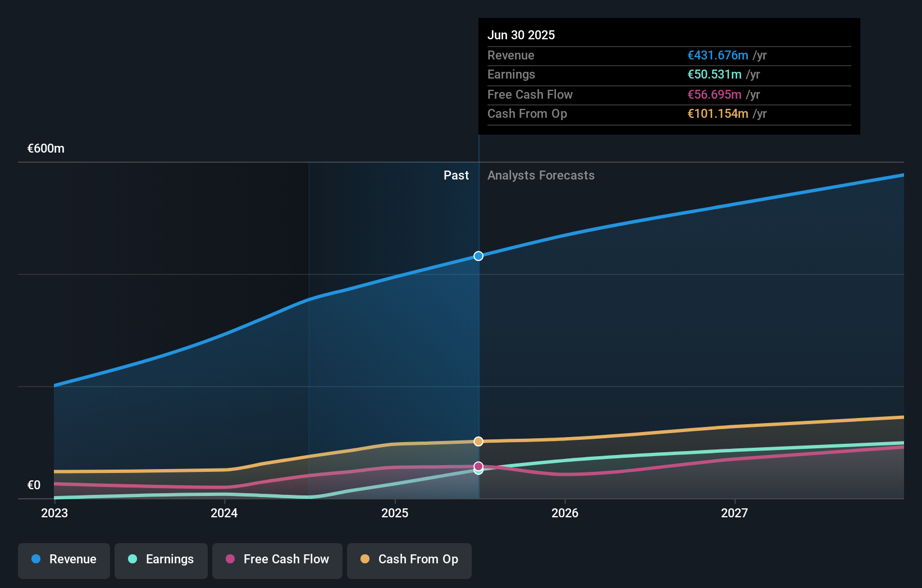Toggle Cash From Op series visibility
The image size is (922, 588).
point(409,561)
